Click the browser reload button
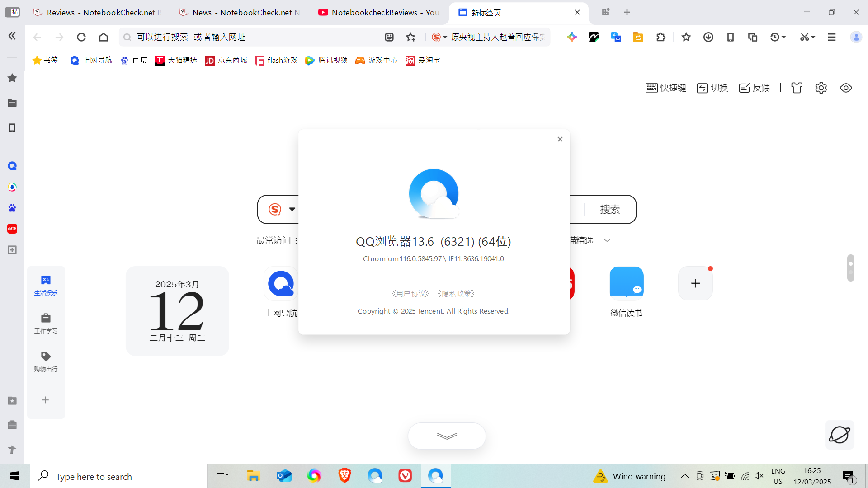The image size is (868, 488). [x=81, y=37]
